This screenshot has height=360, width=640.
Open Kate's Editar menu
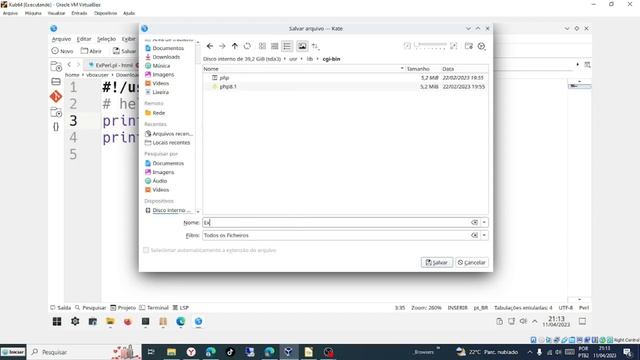coord(84,39)
